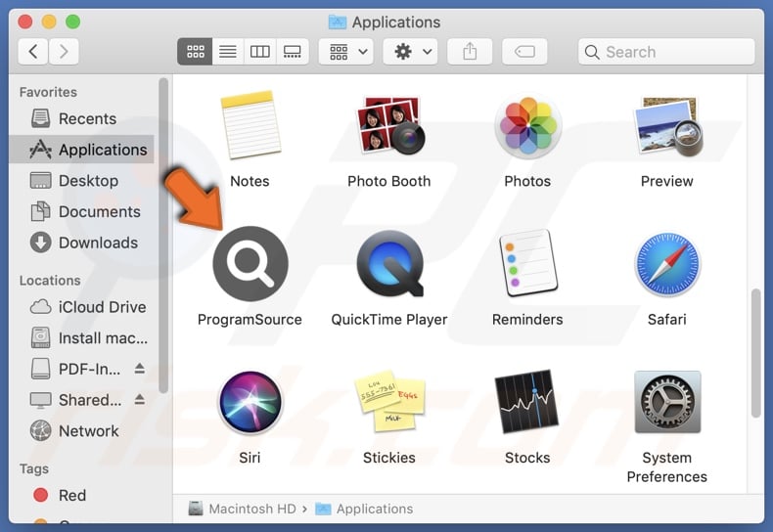The image size is (773, 532).
Task: Eject the Shared... volume
Action: 140,399
